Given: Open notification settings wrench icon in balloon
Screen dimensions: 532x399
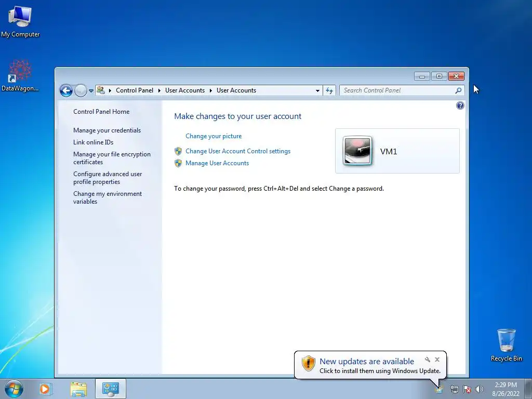Looking at the screenshot, I should click(x=428, y=360).
